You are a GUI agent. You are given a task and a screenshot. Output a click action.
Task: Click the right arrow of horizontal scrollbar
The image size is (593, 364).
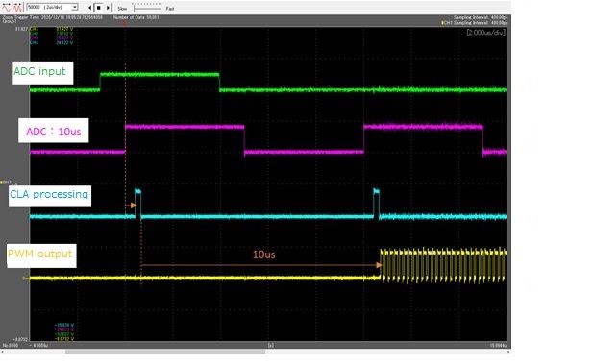pyautogui.click(x=508, y=352)
